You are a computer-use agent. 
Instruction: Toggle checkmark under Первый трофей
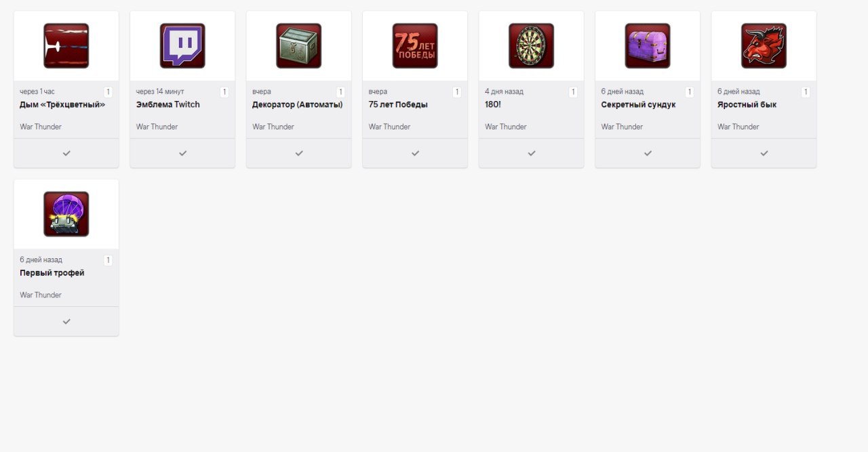coord(66,321)
